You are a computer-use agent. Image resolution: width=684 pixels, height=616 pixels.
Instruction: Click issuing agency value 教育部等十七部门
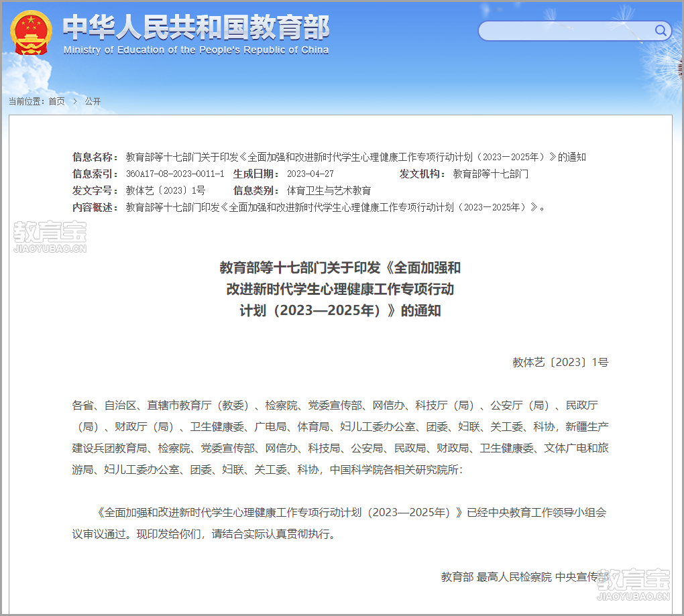(x=491, y=174)
